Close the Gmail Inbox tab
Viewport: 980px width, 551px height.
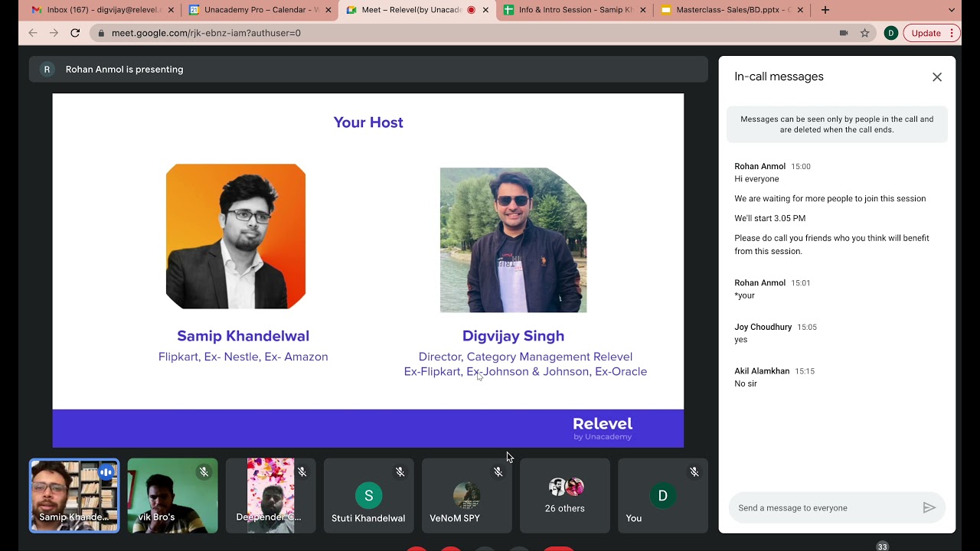tap(171, 10)
